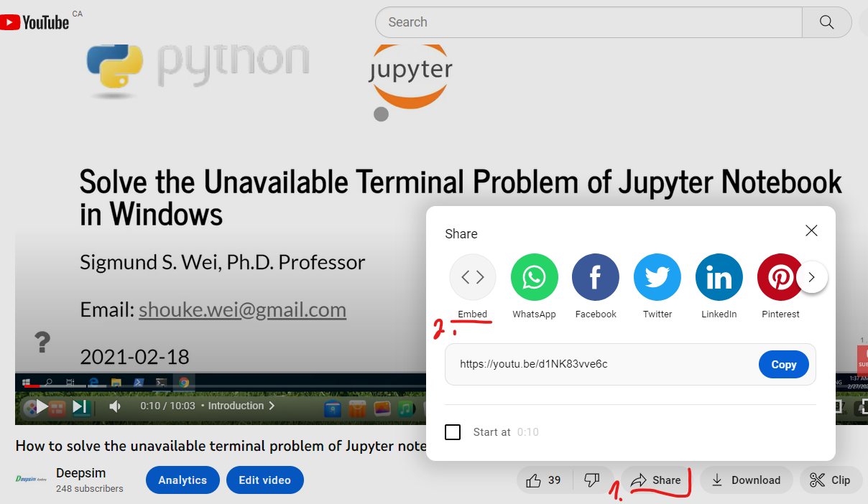Share the video to Facebook
This screenshot has width=868, height=504.
click(x=596, y=277)
